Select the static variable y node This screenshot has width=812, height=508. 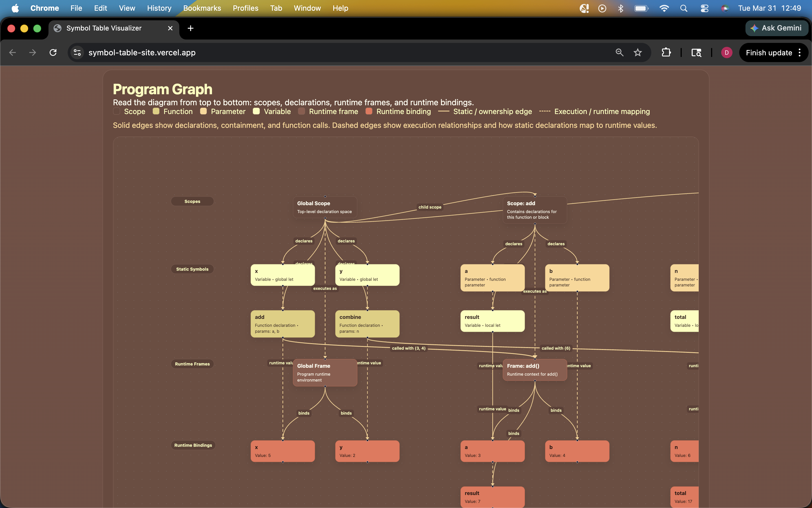point(367,275)
